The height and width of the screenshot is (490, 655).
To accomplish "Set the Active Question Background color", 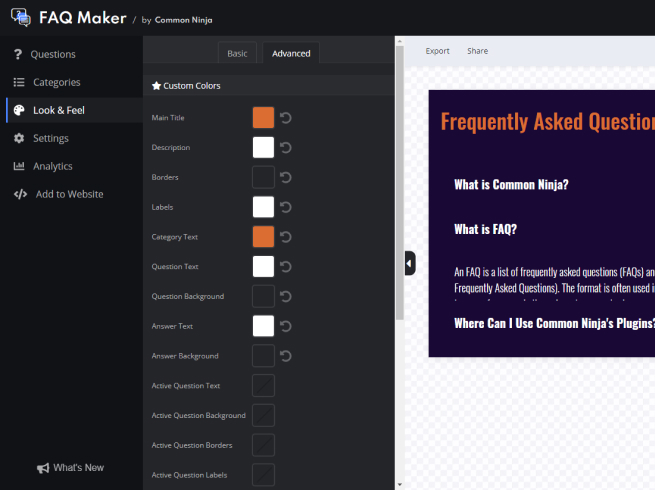I will pyautogui.click(x=263, y=416).
